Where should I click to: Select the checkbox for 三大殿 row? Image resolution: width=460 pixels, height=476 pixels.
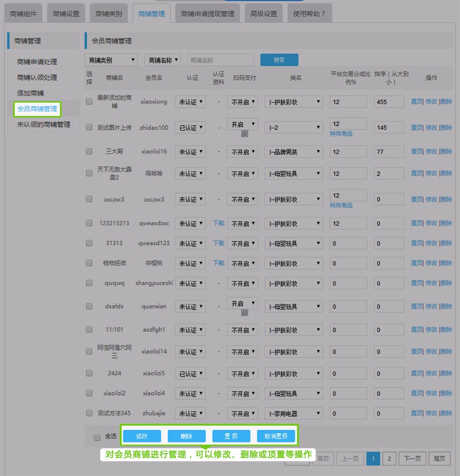pos(89,151)
